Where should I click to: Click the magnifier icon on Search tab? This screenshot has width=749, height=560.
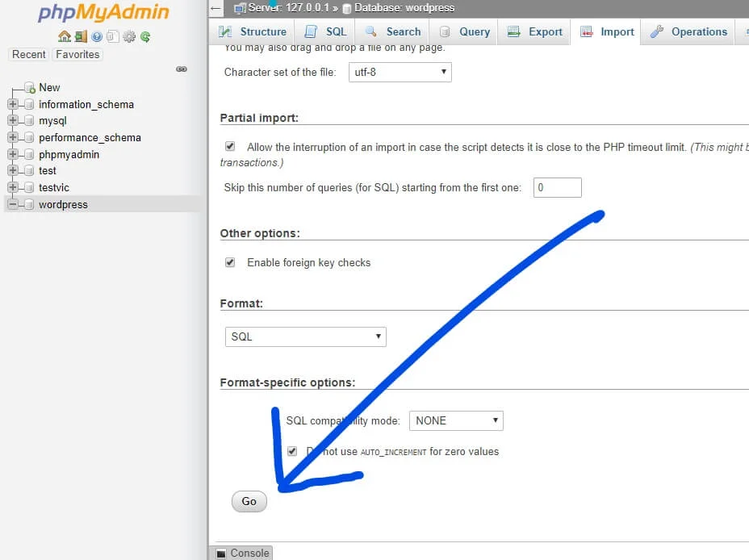[371, 31]
